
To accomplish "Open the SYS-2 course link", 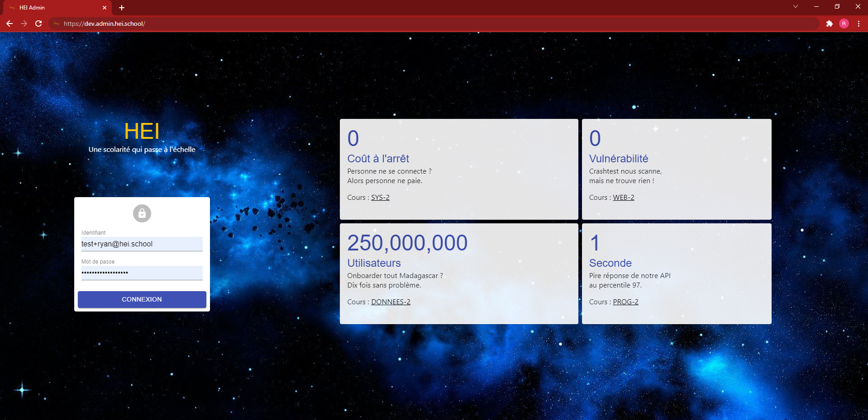I will (x=380, y=198).
